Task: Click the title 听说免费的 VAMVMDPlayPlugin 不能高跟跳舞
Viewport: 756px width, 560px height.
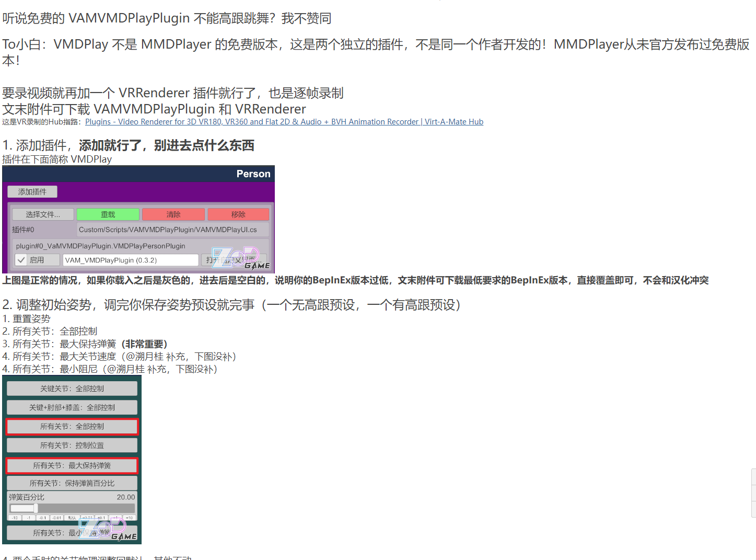Action: coord(167,19)
